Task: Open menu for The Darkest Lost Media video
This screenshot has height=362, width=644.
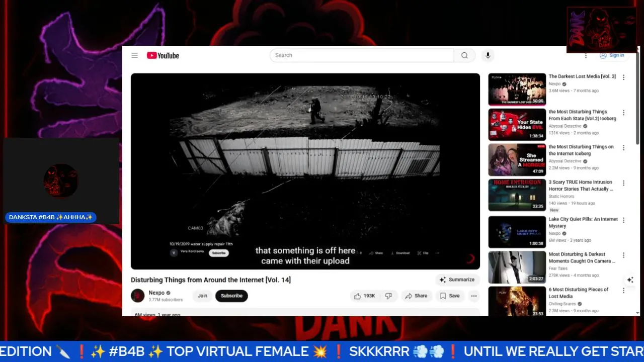Action: coord(623,77)
